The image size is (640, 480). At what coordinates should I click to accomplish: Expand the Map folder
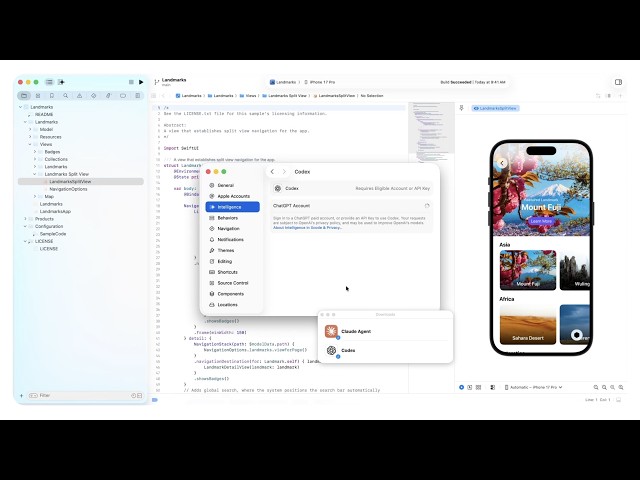tap(35, 196)
